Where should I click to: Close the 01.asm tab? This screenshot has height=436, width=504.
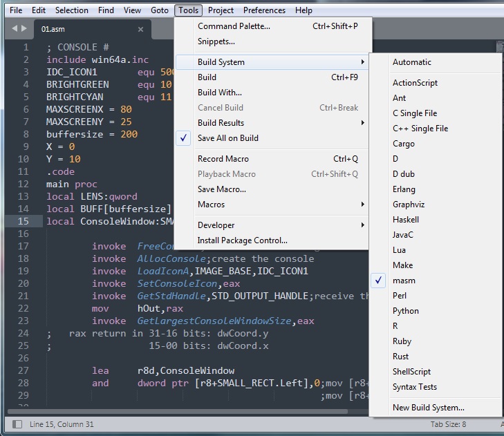141,30
